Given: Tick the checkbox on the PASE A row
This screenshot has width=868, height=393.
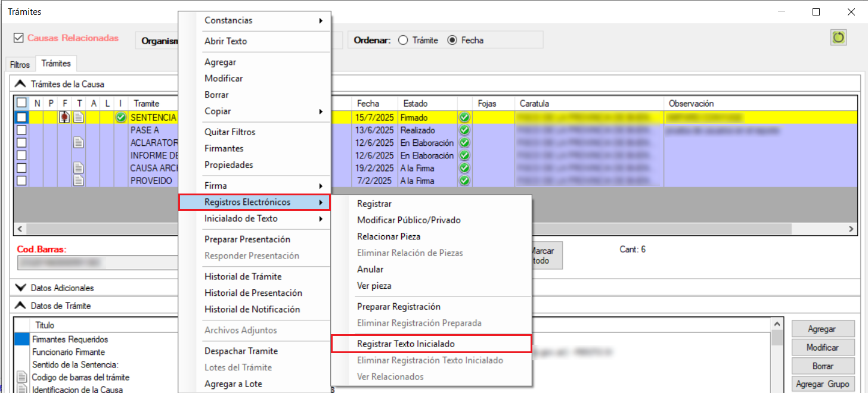Looking at the screenshot, I should (21, 130).
